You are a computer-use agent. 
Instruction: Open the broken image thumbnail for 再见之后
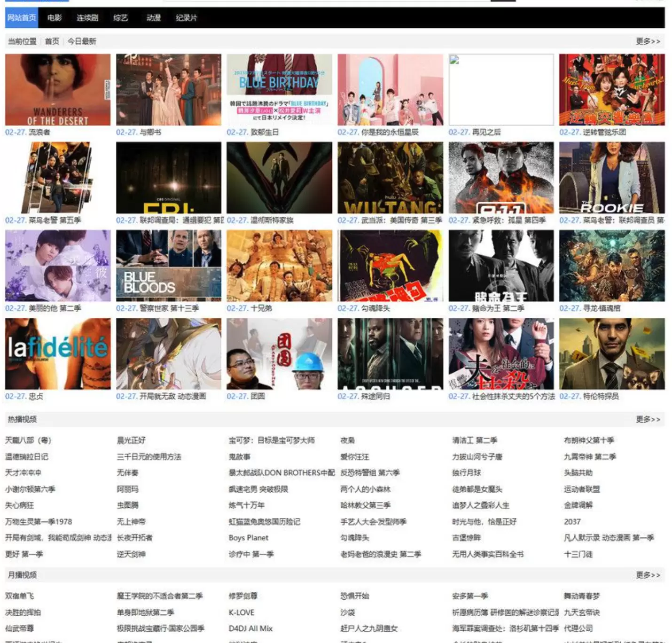[501, 90]
